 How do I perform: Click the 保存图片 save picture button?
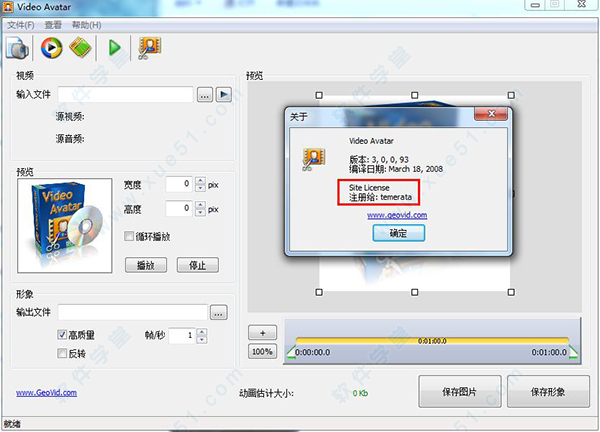pos(460,391)
